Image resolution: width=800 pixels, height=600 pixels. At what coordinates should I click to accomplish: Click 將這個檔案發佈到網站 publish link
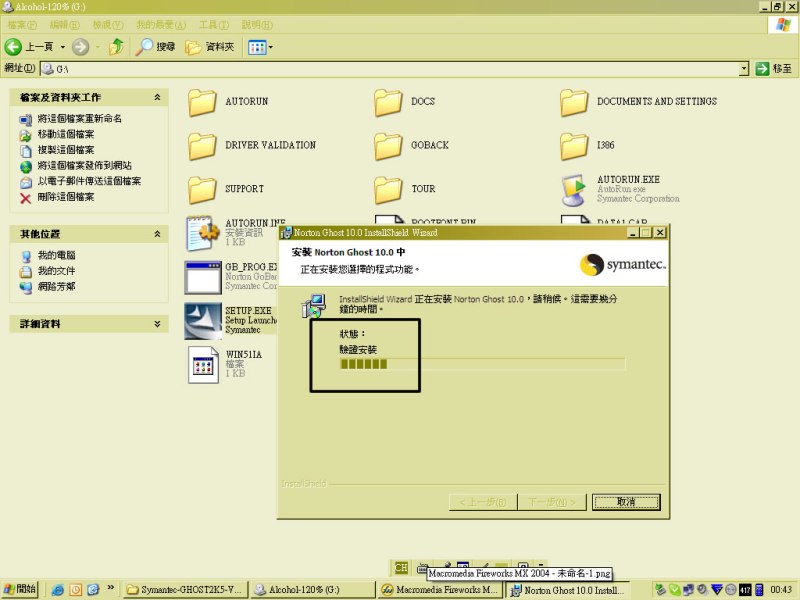[85, 165]
